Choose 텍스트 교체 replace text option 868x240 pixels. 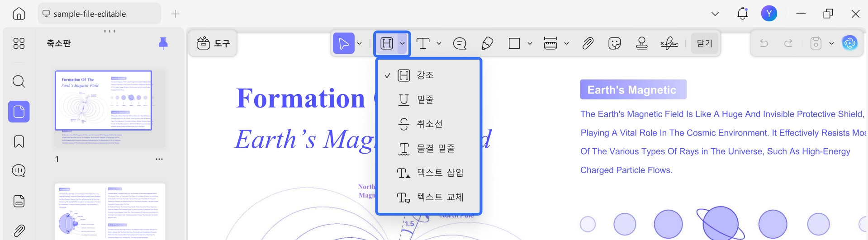click(x=428, y=197)
